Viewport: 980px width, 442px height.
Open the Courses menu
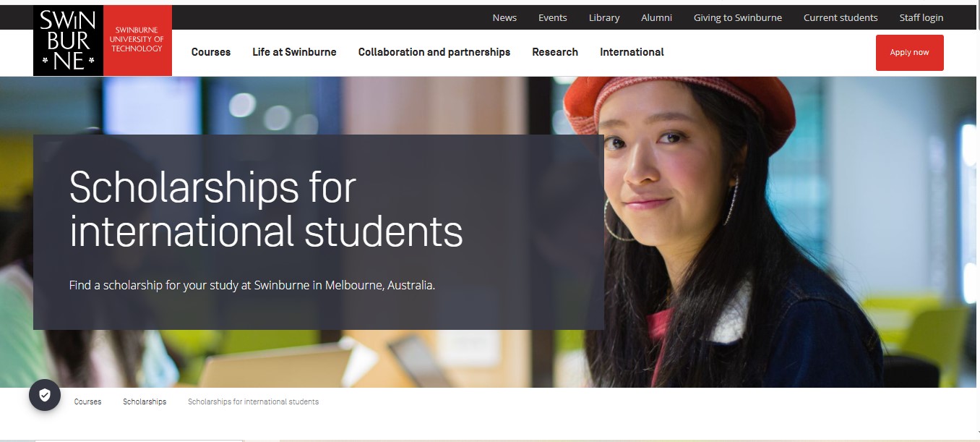pyautogui.click(x=210, y=51)
